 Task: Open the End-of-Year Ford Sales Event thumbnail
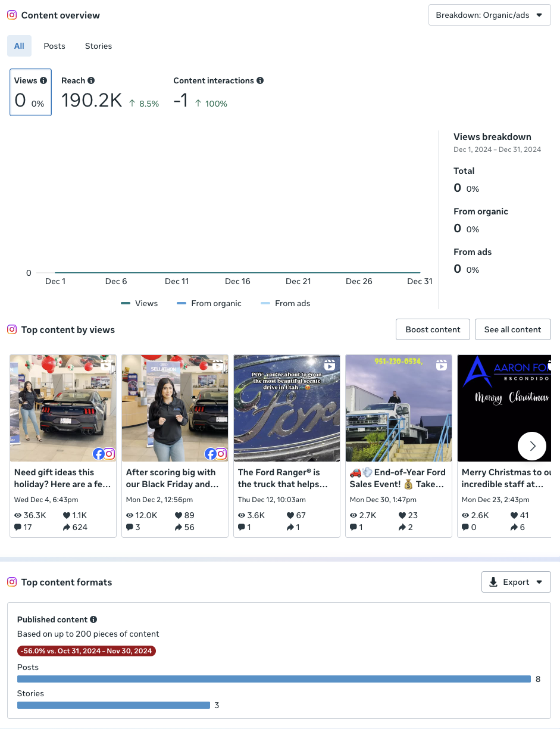(399, 408)
